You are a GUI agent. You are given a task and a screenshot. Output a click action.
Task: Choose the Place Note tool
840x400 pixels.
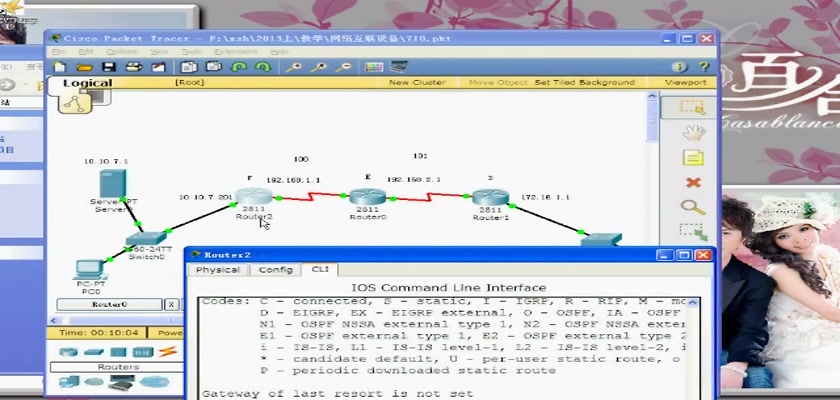coord(693,158)
